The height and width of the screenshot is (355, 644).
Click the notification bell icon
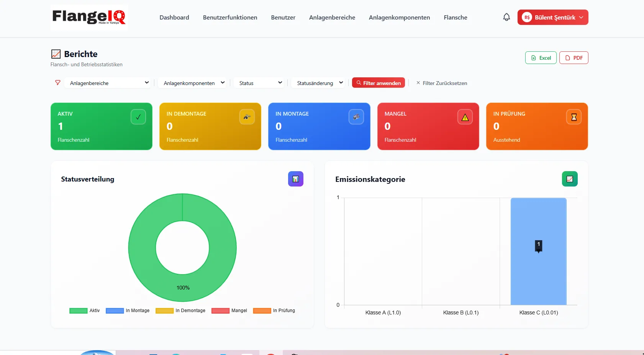click(x=506, y=17)
